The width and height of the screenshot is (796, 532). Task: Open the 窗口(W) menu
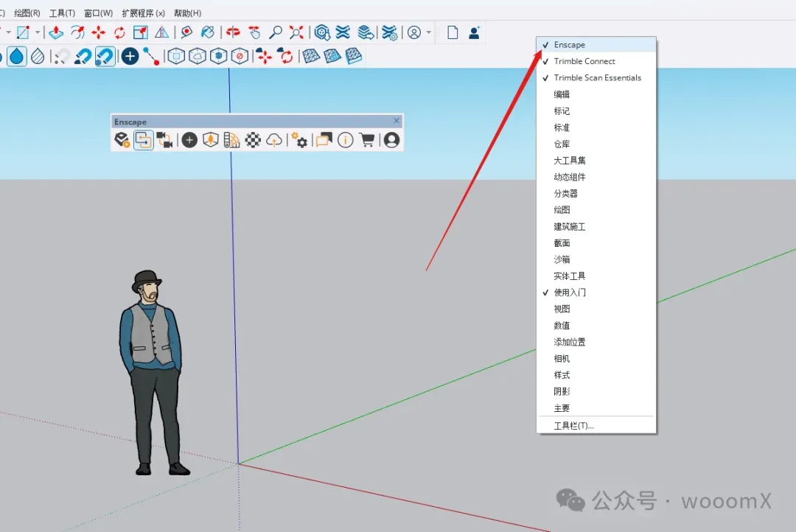coord(99,13)
